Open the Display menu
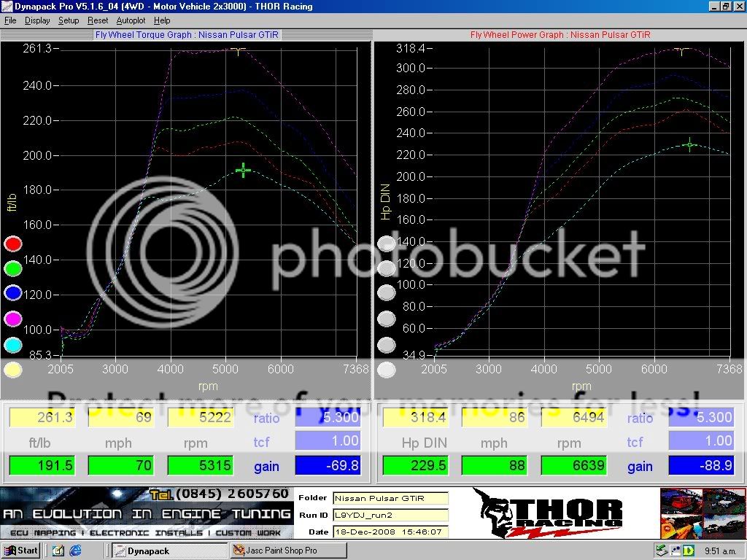The width and height of the screenshot is (747, 560). [x=37, y=20]
